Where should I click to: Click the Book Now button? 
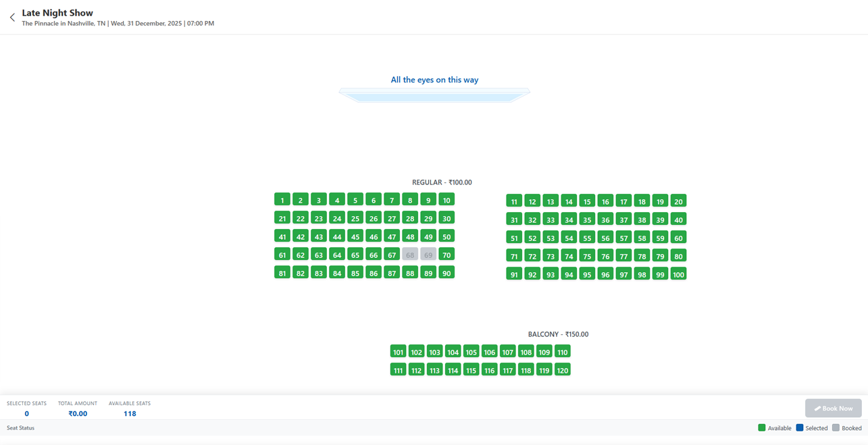(x=833, y=408)
